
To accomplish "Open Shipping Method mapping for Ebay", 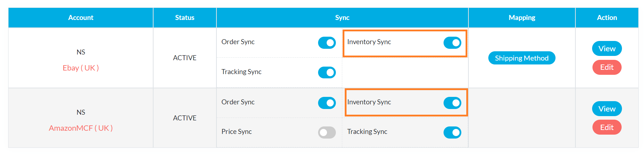I will point(521,58).
